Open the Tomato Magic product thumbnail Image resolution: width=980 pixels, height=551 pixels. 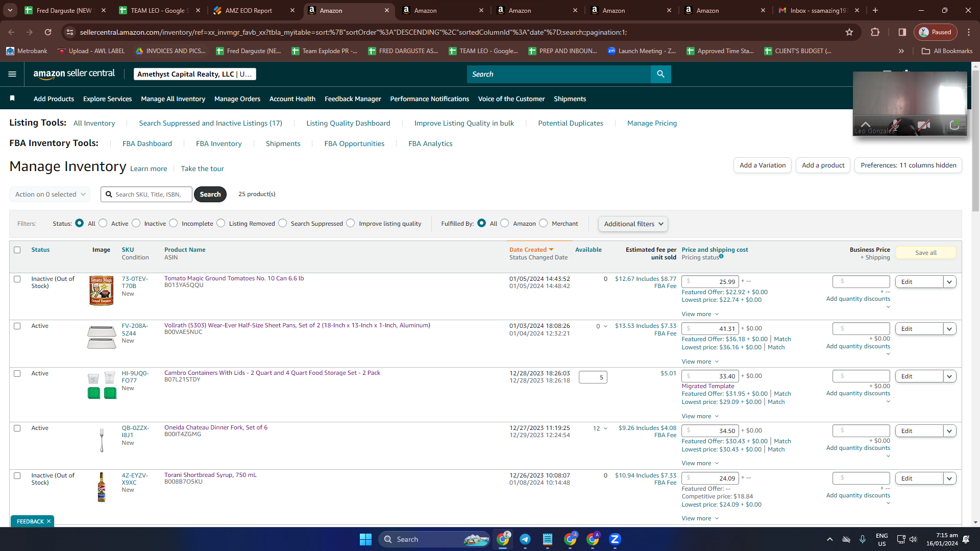(x=102, y=291)
